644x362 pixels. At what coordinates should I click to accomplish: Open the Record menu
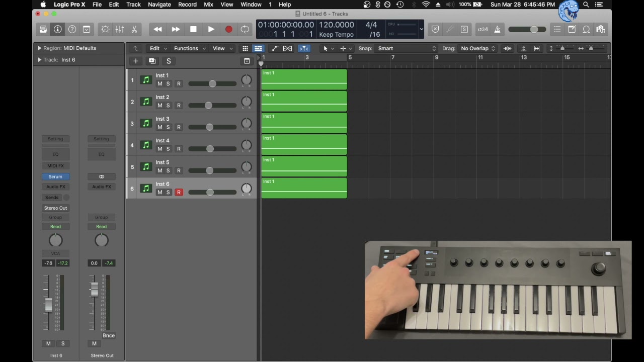pos(187,5)
